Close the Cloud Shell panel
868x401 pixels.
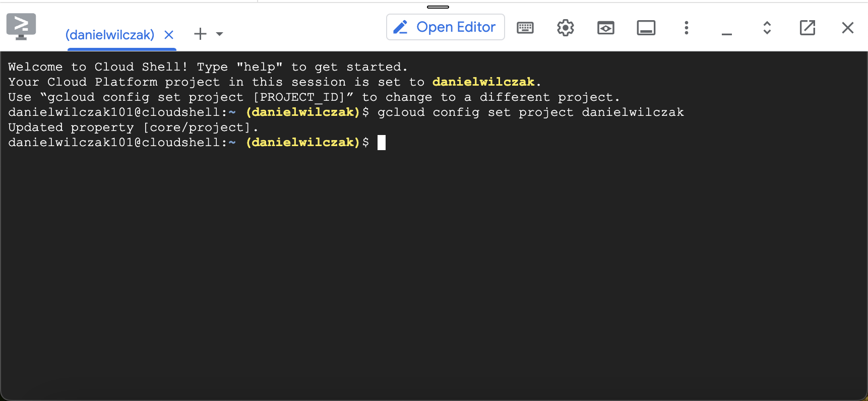848,28
